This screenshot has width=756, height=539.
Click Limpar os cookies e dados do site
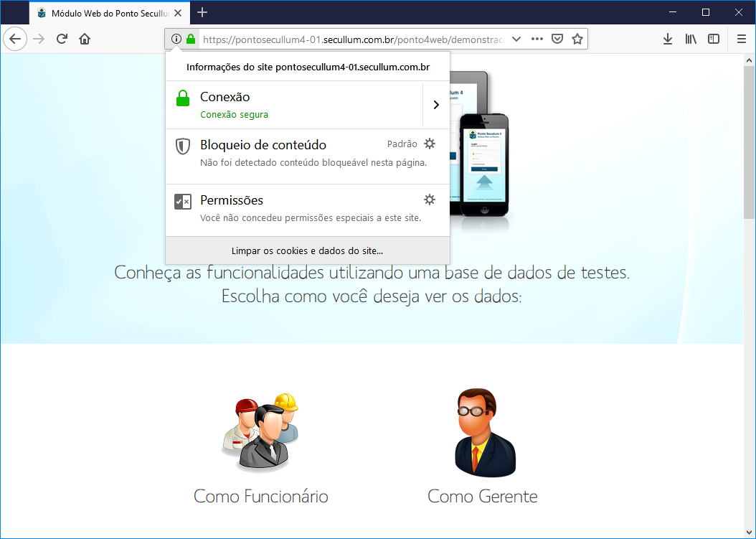pos(307,251)
